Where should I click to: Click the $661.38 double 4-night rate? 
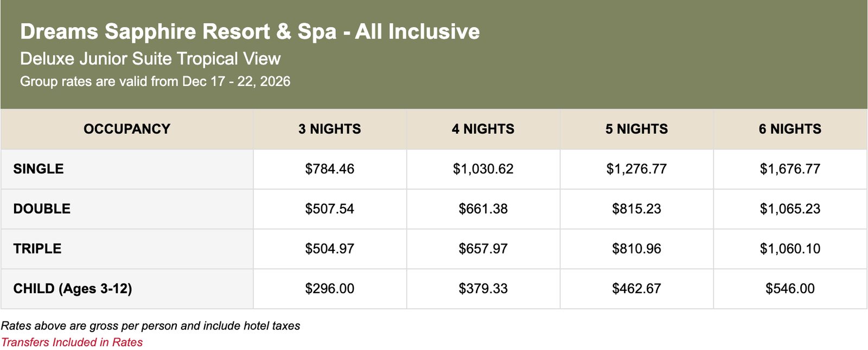coord(483,209)
